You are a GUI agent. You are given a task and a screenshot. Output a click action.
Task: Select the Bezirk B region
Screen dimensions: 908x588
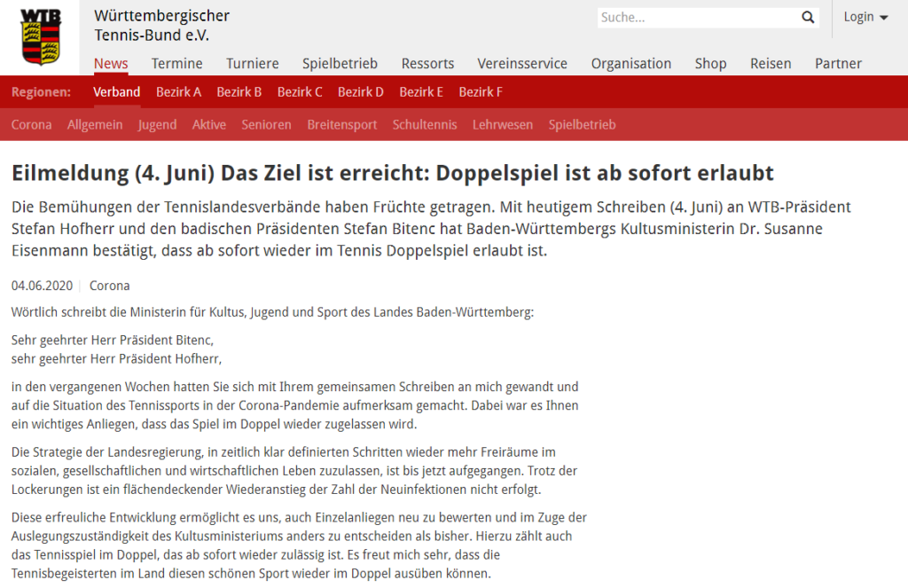pyautogui.click(x=239, y=92)
